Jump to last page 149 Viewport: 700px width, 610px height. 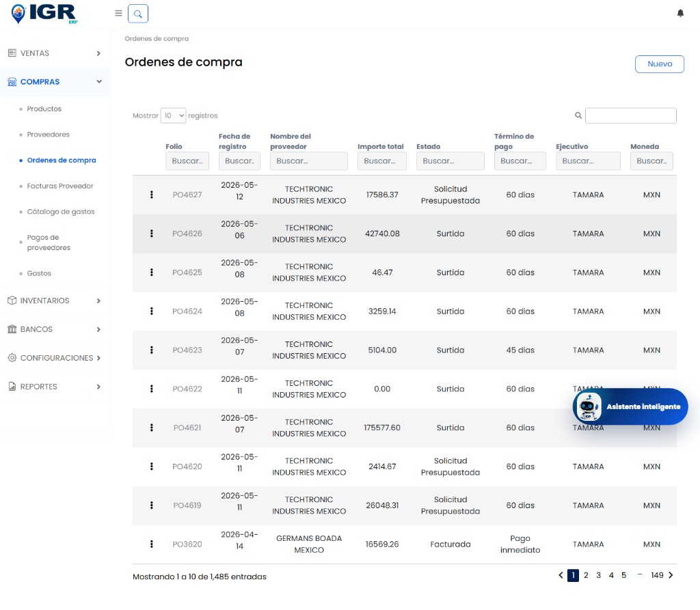[x=657, y=575]
